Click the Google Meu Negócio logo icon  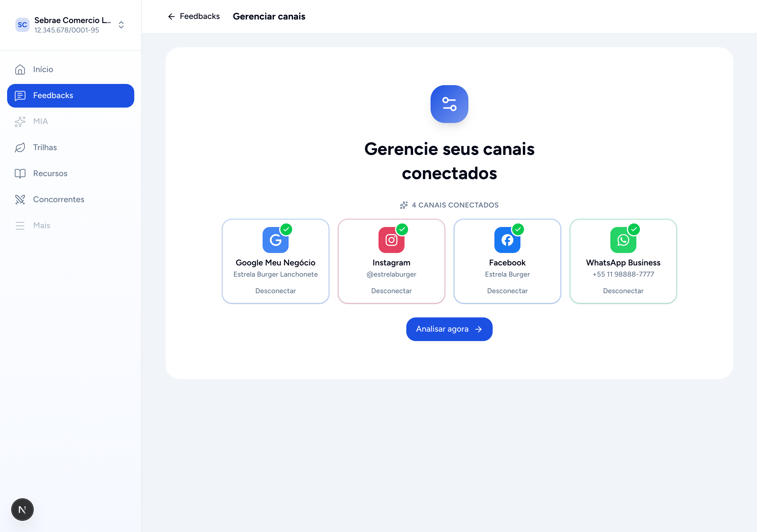(276, 240)
